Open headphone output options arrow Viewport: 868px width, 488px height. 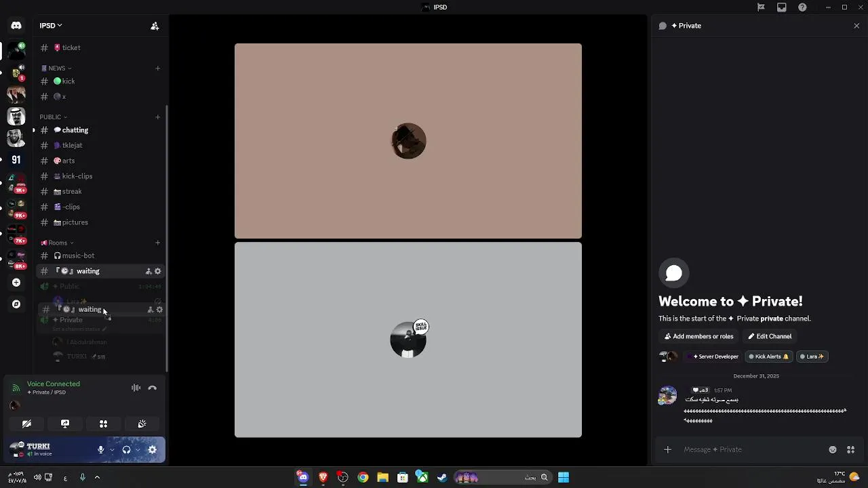(138, 449)
